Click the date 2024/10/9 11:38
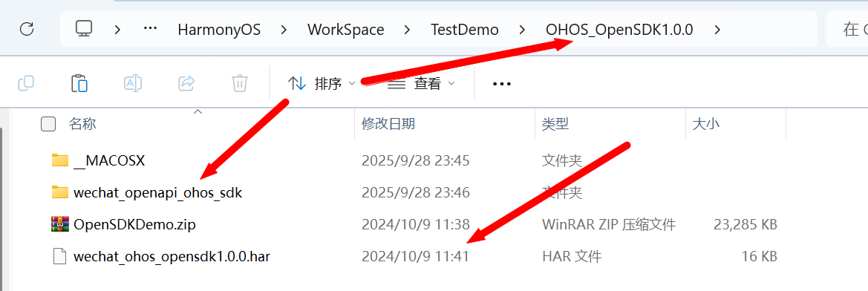 click(416, 225)
